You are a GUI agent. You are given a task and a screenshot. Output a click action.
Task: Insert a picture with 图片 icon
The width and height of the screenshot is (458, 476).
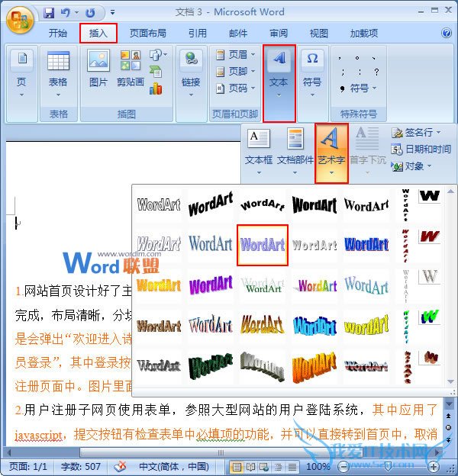[98, 69]
